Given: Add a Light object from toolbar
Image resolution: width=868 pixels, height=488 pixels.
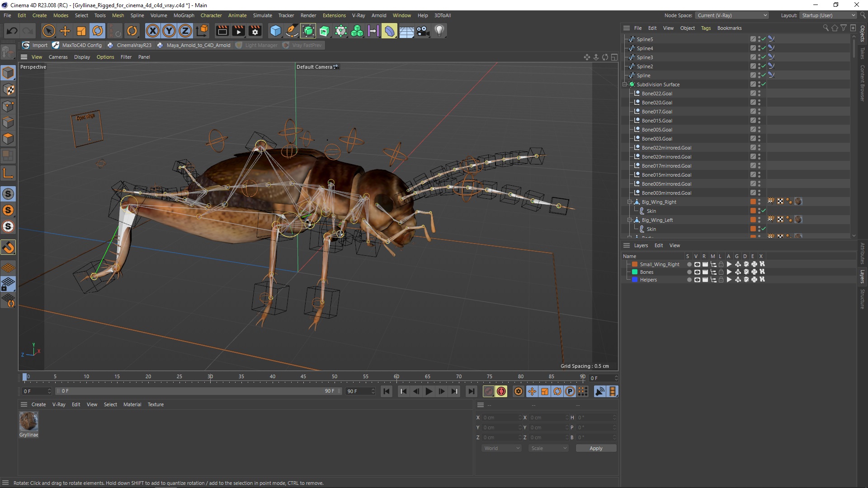Looking at the screenshot, I should 439,31.
